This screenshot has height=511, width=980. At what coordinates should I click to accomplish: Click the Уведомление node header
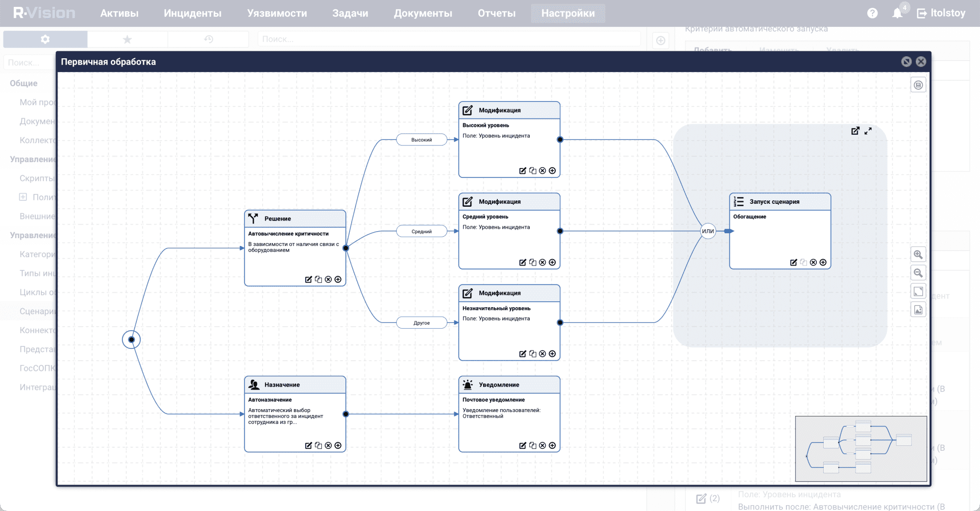click(509, 385)
